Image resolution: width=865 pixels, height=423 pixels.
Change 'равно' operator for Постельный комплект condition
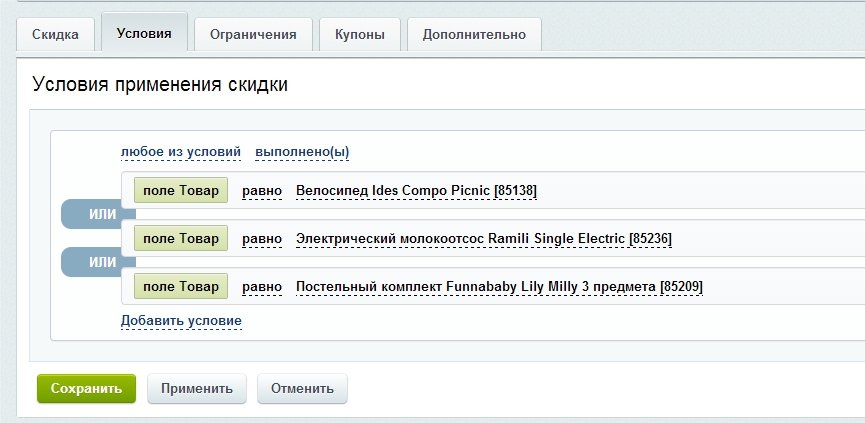(x=262, y=287)
